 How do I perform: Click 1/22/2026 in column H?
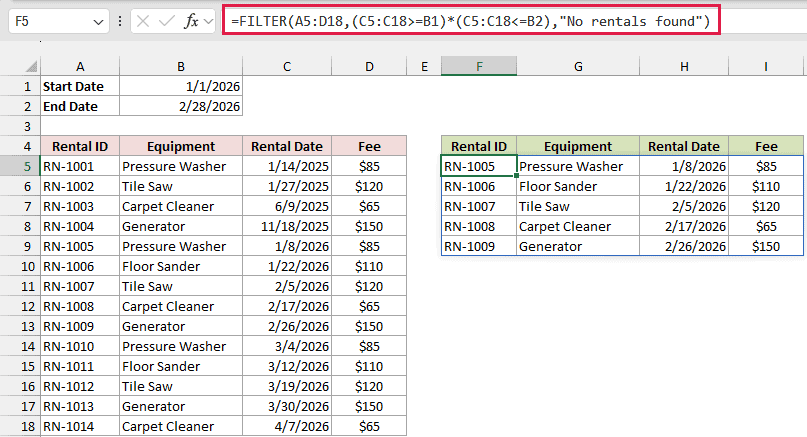[x=684, y=186]
